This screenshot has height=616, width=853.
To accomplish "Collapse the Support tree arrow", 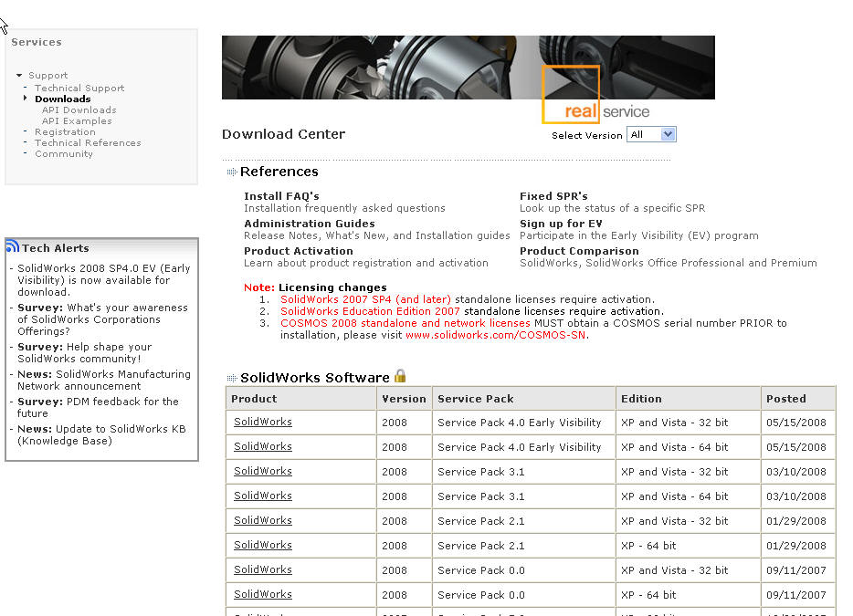I will pos(19,75).
